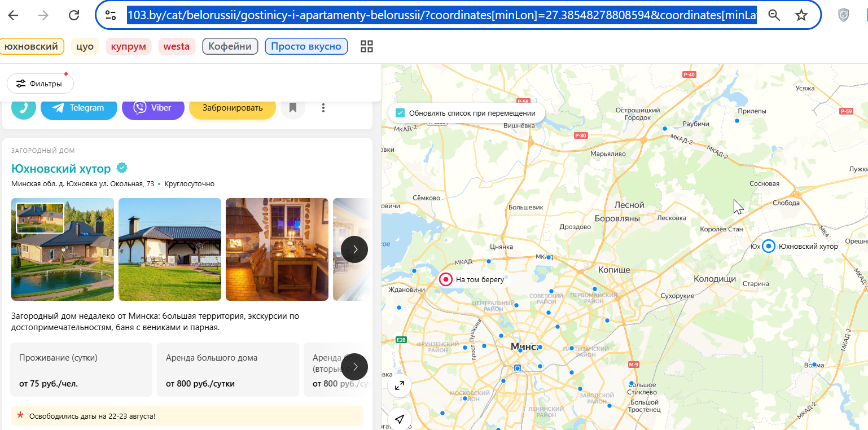Image resolution: width=868 pixels, height=430 pixels.
Task: Open the house with pond photo
Action: [x=63, y=249]
